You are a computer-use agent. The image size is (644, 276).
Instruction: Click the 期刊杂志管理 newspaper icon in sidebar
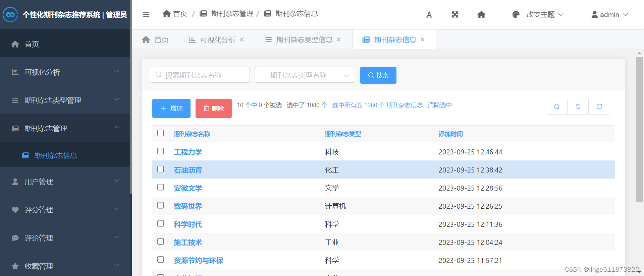pyautogui.click(x=15, y=129)
